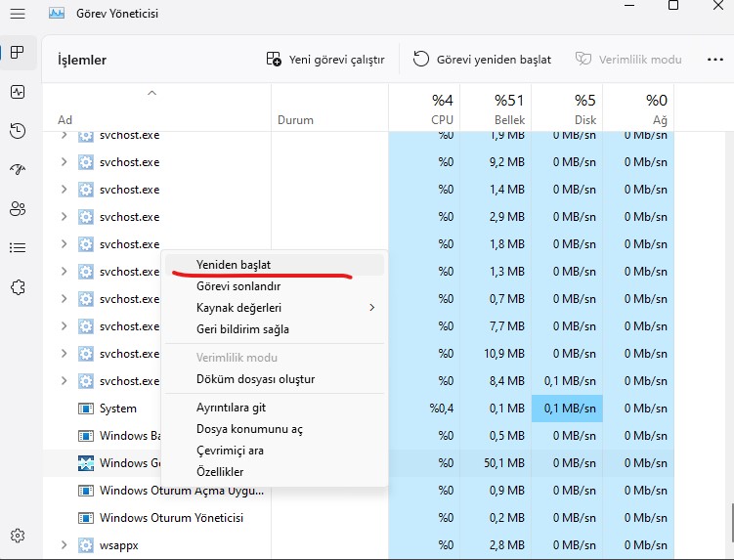The image size is (734, 560).
Task: Select Ayrıntılara git menu entry
Action: pos(275,408)
